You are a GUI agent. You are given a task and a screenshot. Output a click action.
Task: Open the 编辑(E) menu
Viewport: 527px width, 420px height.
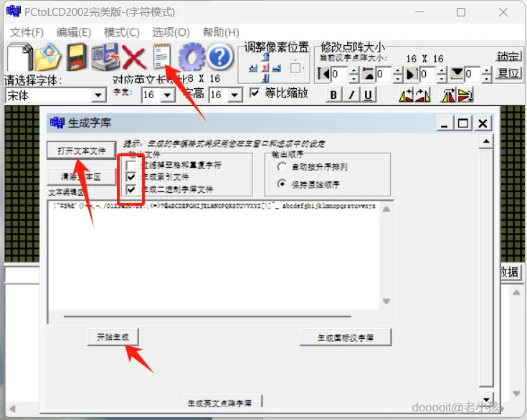coord(74,32)
